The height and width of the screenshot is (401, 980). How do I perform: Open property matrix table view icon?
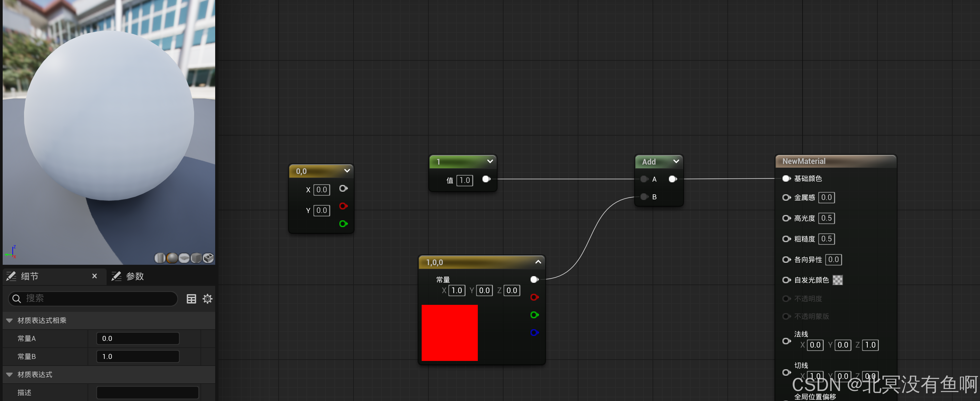[x=191, y=299]
